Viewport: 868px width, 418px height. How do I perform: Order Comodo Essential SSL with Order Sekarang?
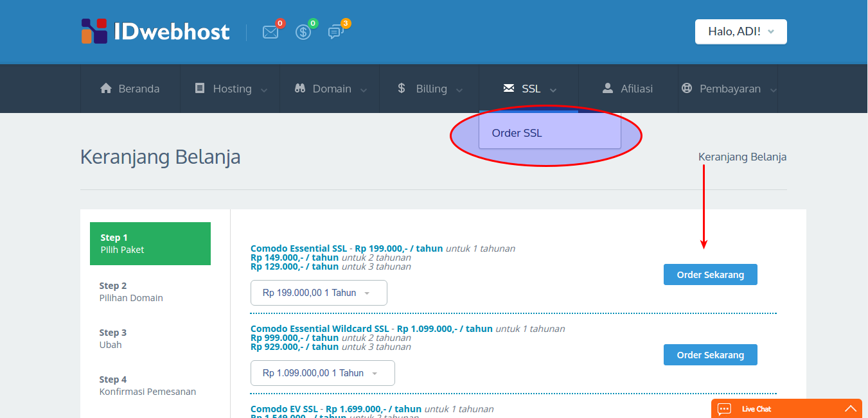coord(711,275)
